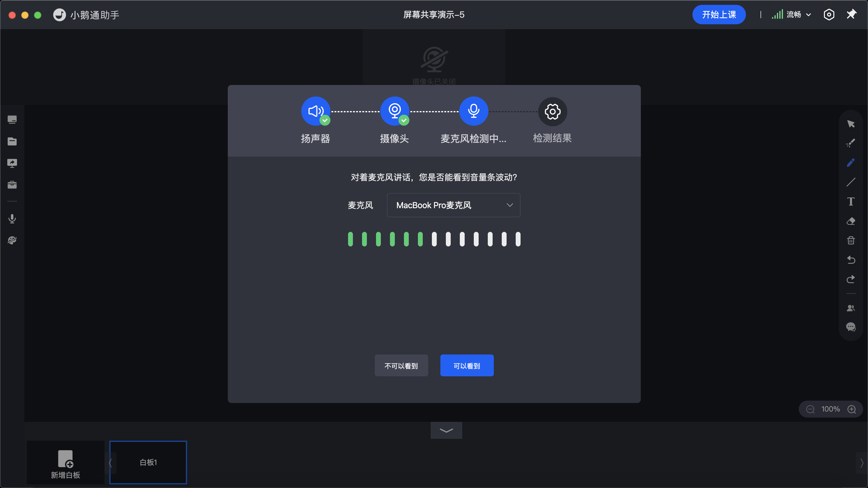The width and height of the screenshot is (868, 488).
Task: Select the laser pointer tool
Action: [850, 144]
